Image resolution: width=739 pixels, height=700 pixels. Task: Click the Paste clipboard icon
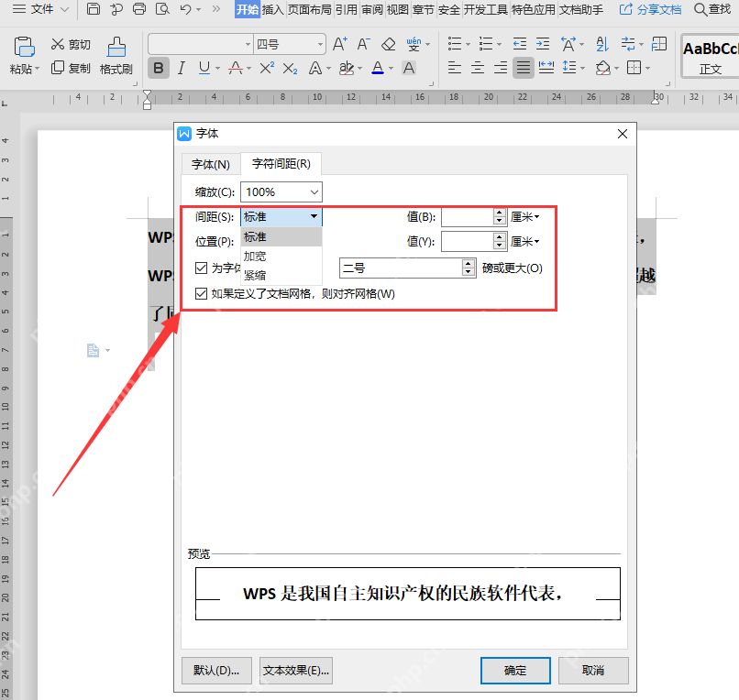24,47
